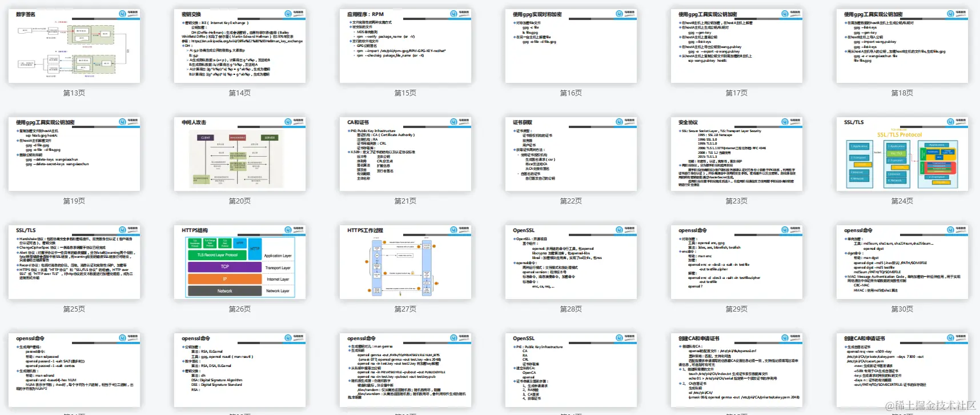Click the 第29页 page label
Image resolution: width=980 pixels, height=415 pixels.
tap(737, 309)
